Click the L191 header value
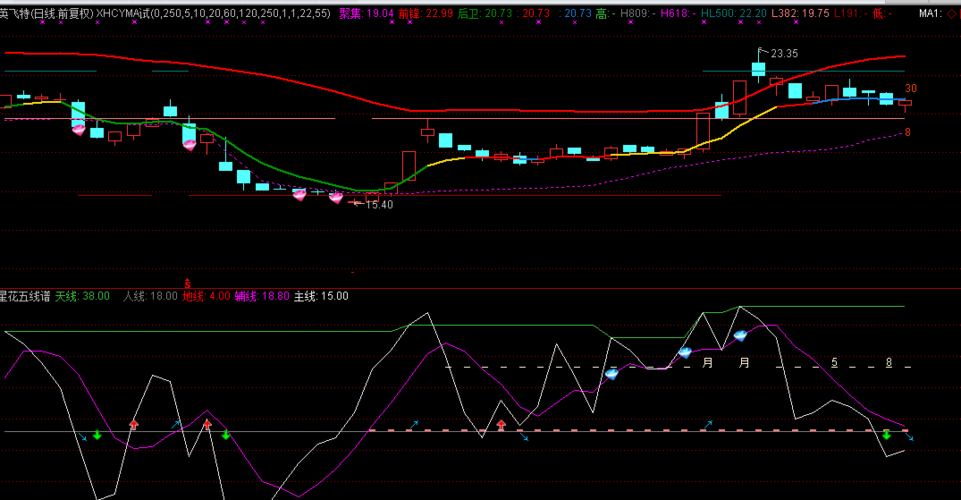 (851, 13)
